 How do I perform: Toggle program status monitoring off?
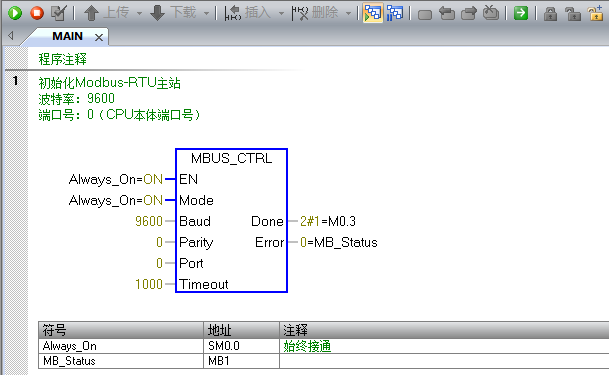point(373,13)
